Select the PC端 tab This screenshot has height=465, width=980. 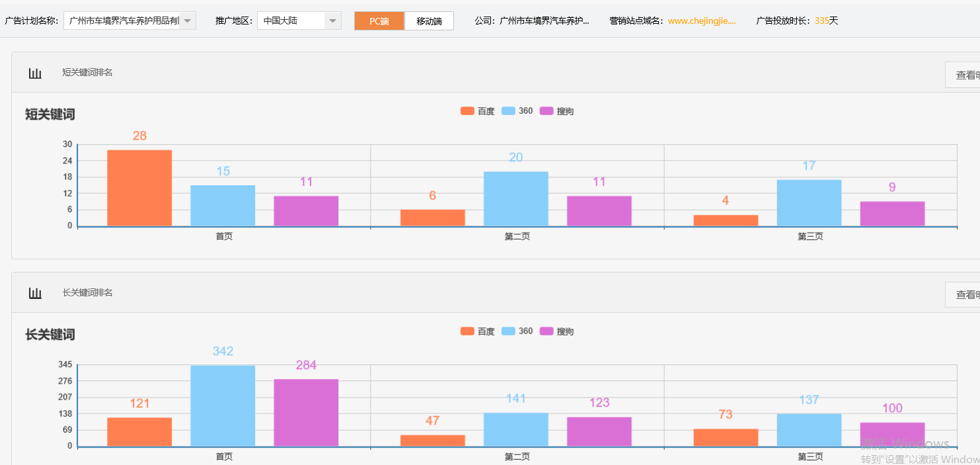pos(379,21)
